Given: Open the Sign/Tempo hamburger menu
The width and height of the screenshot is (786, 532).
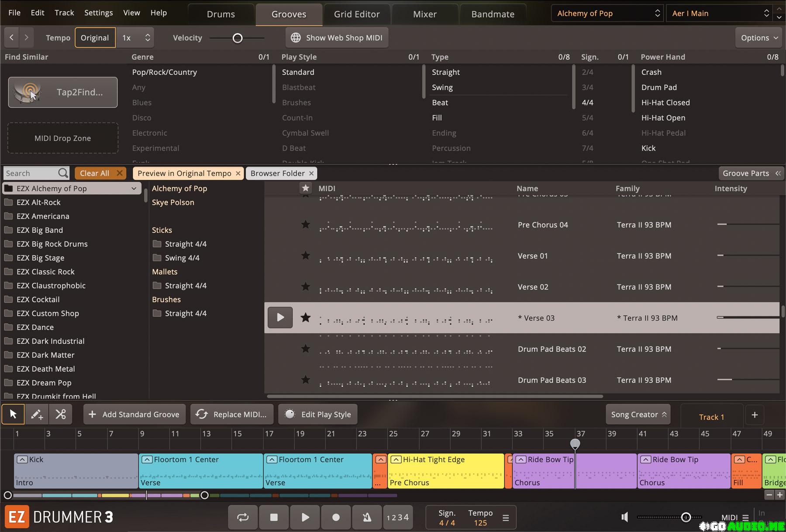Looking at the screenshot, I should (x=506, y=518).
